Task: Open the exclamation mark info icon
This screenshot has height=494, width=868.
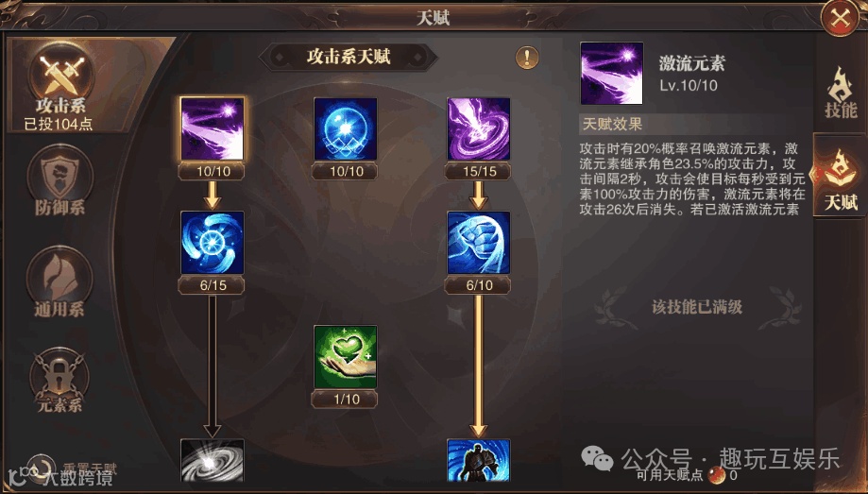Action: coord(527,57)
